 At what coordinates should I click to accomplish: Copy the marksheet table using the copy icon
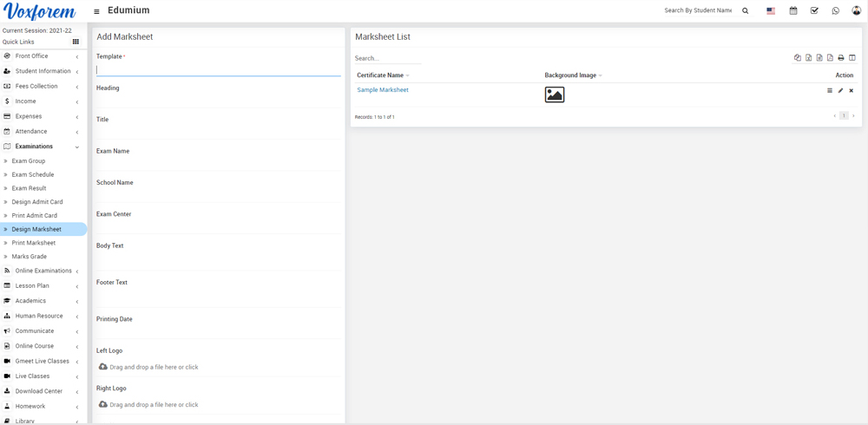point(798,58)
